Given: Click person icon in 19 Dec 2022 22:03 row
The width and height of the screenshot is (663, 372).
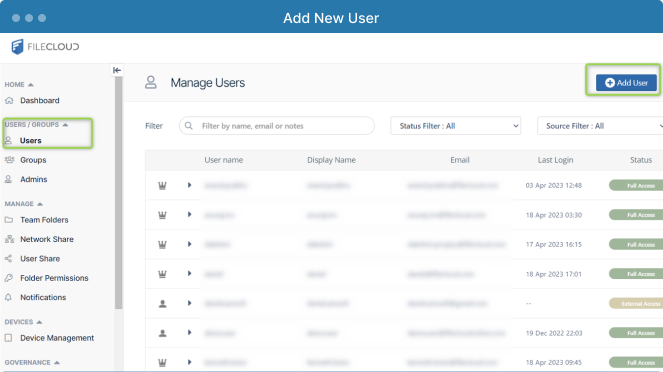Looking at the screenshot, I should (162, 333).
